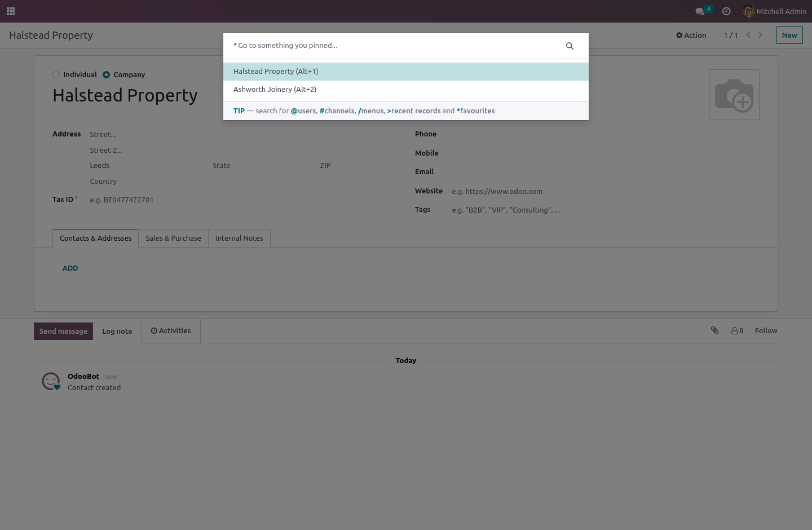Click the Halstead Property breadcrumb title

tap(51, 35)
